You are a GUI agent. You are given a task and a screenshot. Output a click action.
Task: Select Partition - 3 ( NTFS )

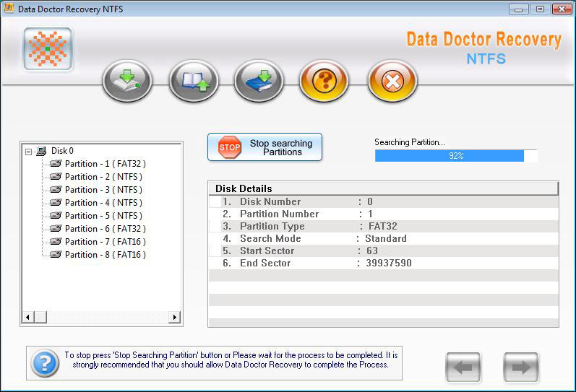click(103, 190)
